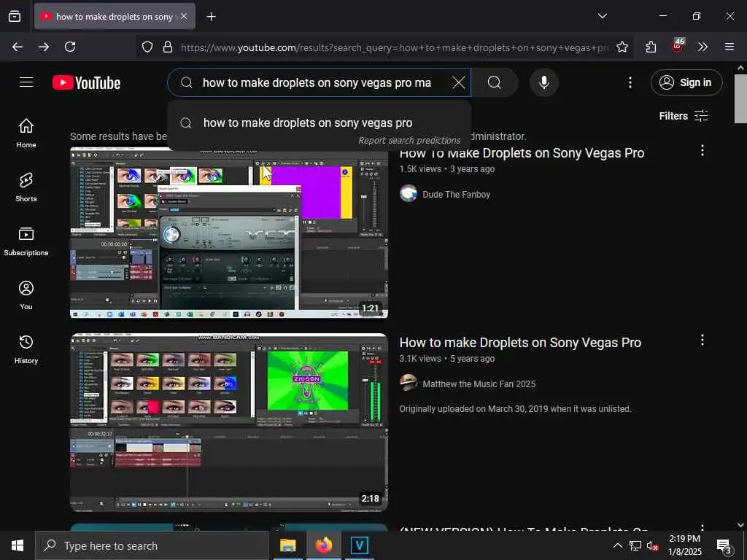The height and width of the screenshot is (560, 747).
Task: Open more options for the 3.1K views video
Action: (703, 340)
